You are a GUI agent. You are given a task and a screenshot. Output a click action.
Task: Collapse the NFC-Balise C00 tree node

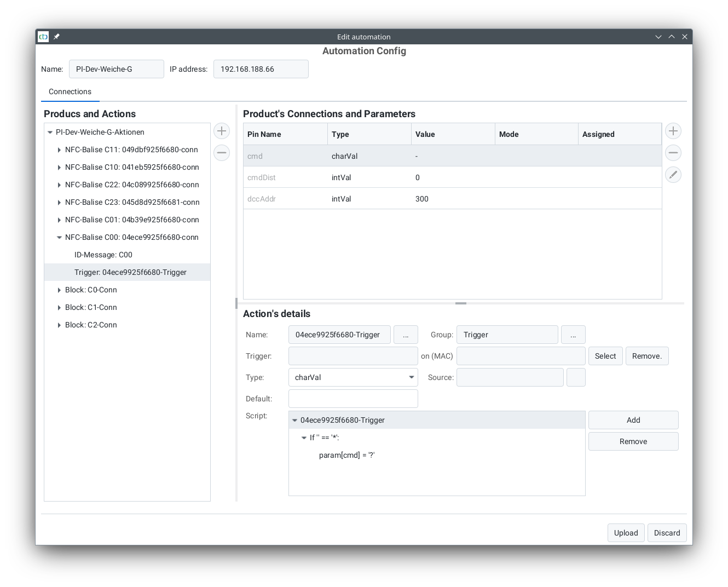(59, 238)
